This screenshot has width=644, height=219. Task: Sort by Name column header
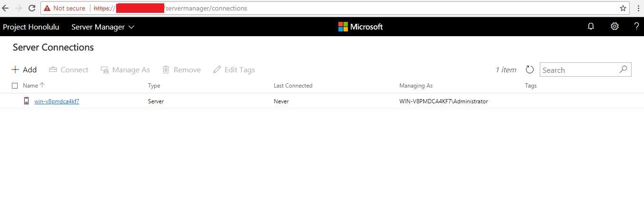[x=33, y=86]
